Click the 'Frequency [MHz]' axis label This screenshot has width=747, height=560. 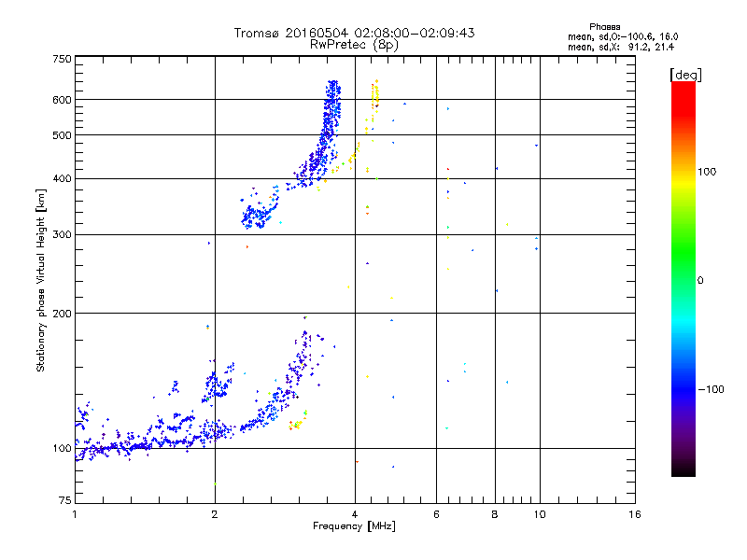(x=354, y=526)
